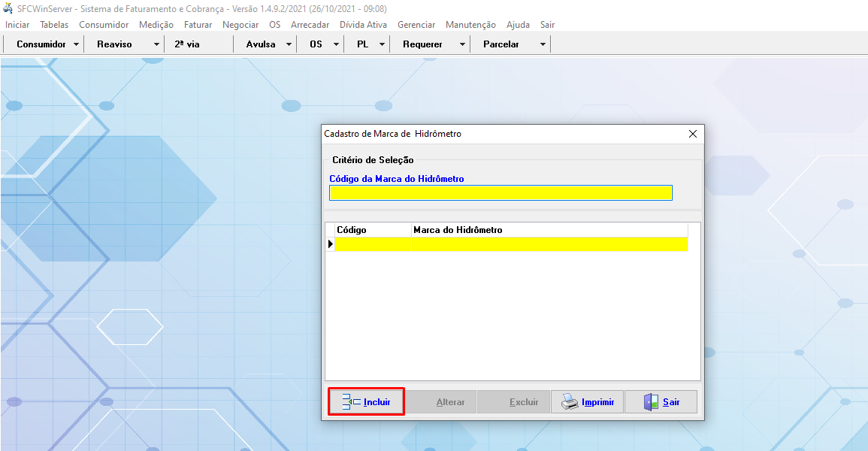868x451 pixels.
Task: Open the Requerer dropdown arrow
Action: point(461,44)
